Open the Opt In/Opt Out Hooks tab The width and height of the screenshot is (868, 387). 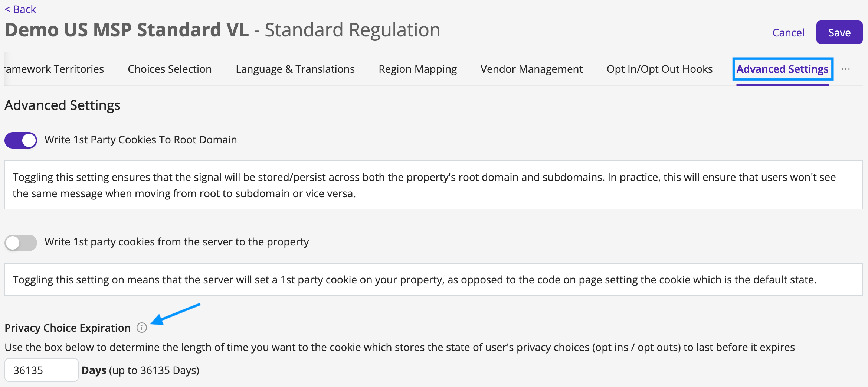point(659,69)
